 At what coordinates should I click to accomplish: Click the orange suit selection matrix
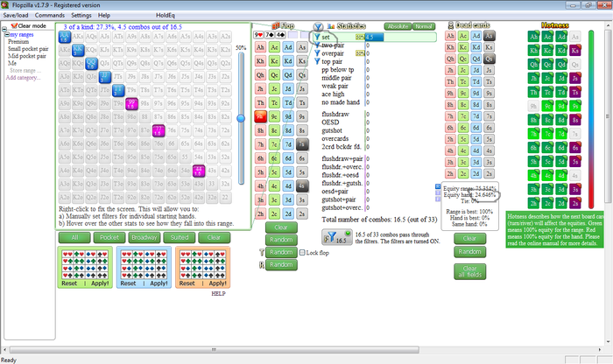(x=203, y=264)
